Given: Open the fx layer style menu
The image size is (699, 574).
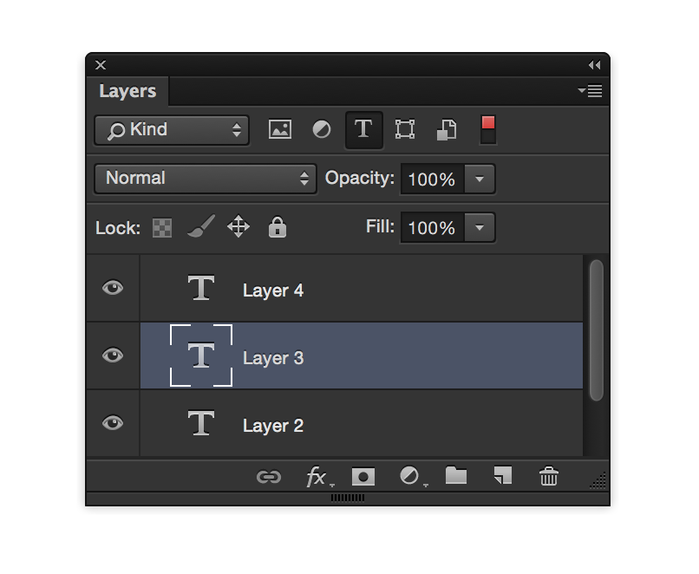Looking at the screenshot, I should click(x=317, y=477).
